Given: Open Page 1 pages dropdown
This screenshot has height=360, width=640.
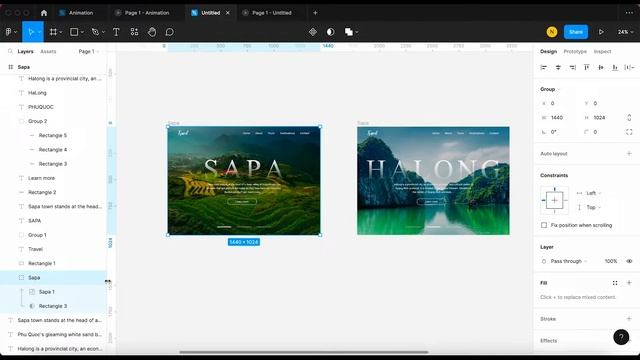Looking at the screenshot, I should [89, 51].
